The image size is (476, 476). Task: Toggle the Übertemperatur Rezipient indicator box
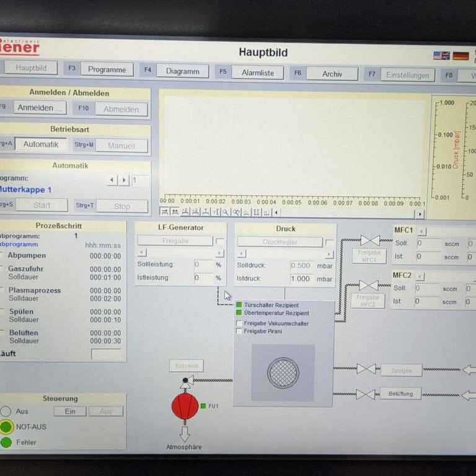(239, 312)
